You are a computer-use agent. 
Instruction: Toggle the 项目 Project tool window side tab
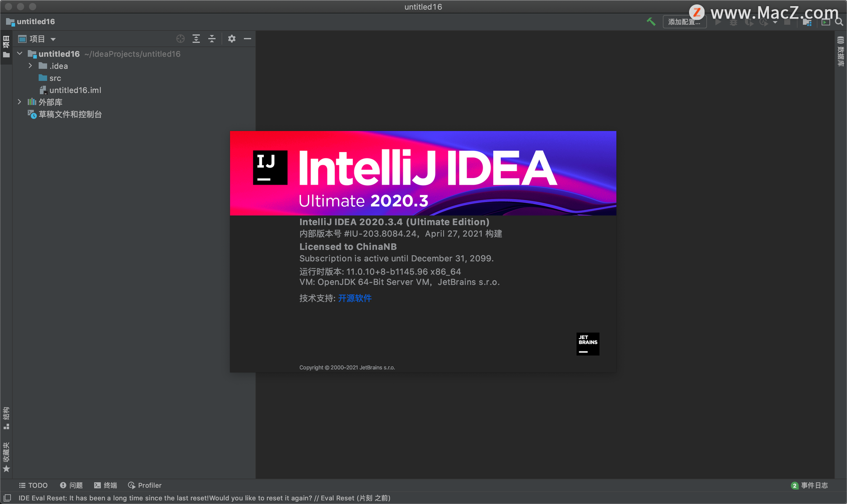click(x=6, y=47)
